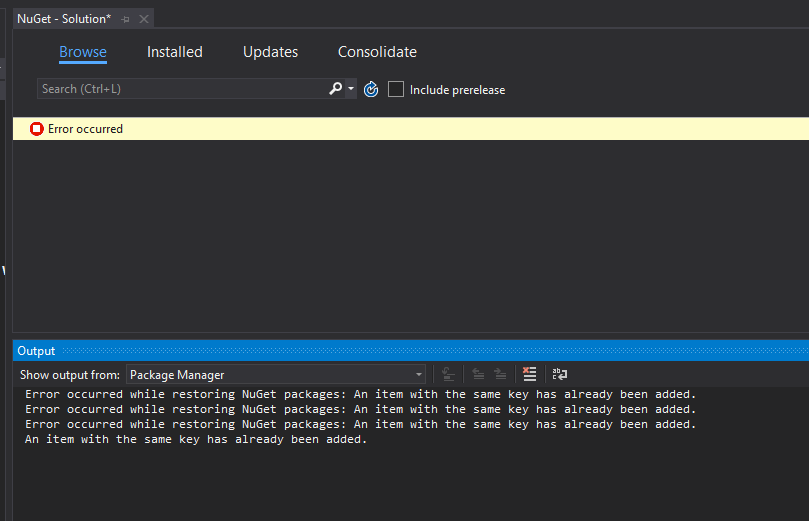This screenshot has width=809, height=521.
Task: Open search options dropdown arrow
Action: click(x=351, y=89)
